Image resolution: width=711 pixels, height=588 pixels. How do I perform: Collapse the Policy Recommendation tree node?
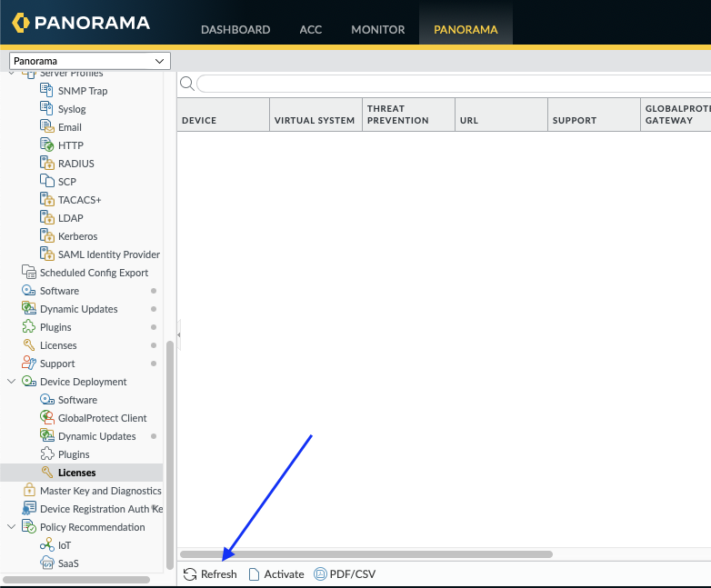pos(12,526)
